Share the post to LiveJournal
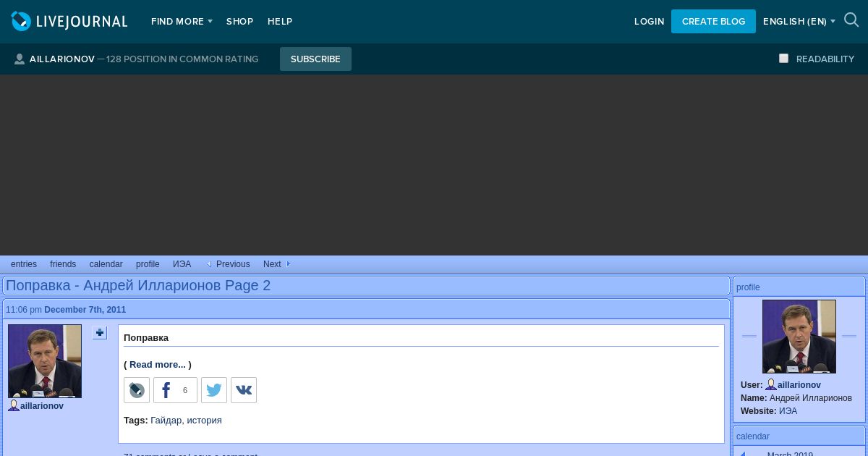Screen dimensions: 868x456 pyautogui.click(x=137, y=390)
